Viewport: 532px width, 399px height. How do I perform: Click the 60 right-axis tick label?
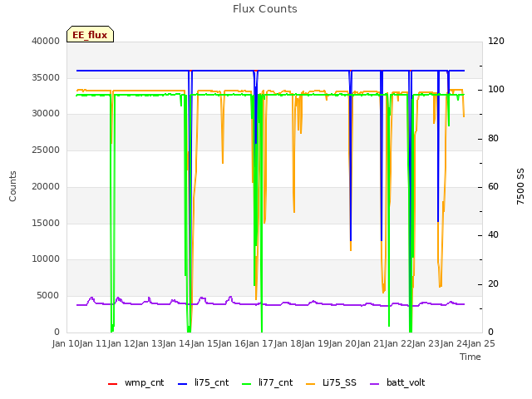coord(493,186)
